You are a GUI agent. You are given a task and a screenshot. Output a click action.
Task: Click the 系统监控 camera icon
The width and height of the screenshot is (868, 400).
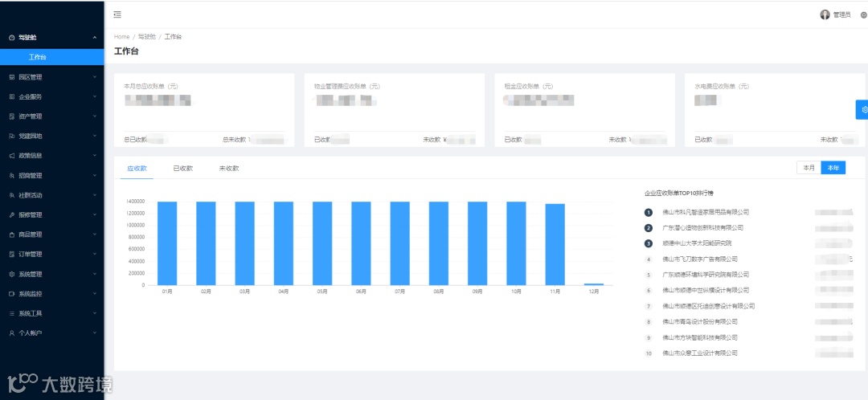12,294
